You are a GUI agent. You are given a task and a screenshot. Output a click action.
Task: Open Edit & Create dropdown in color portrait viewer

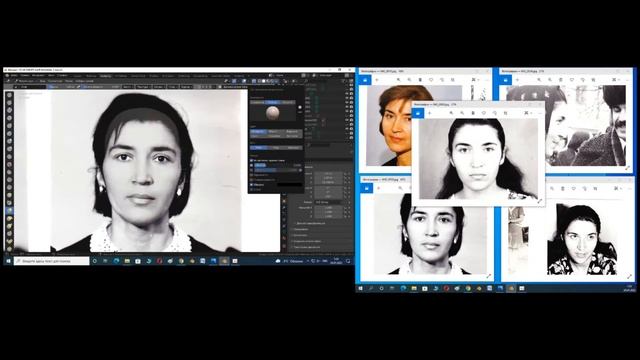pos(475,80)
